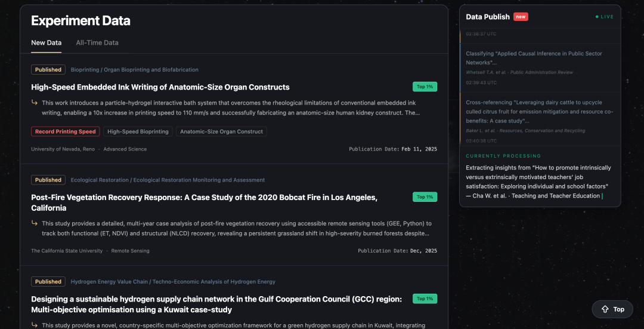644x329 pixels.
Task: Click the Top 1% badge on the hydrogen paper
Action: [x=425, y=299]
